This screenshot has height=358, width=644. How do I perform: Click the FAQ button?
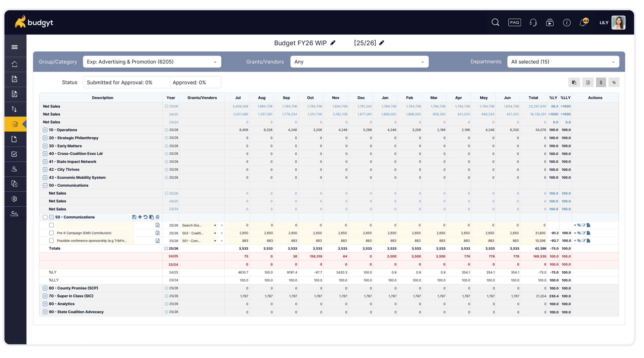(x=514, y=23)
